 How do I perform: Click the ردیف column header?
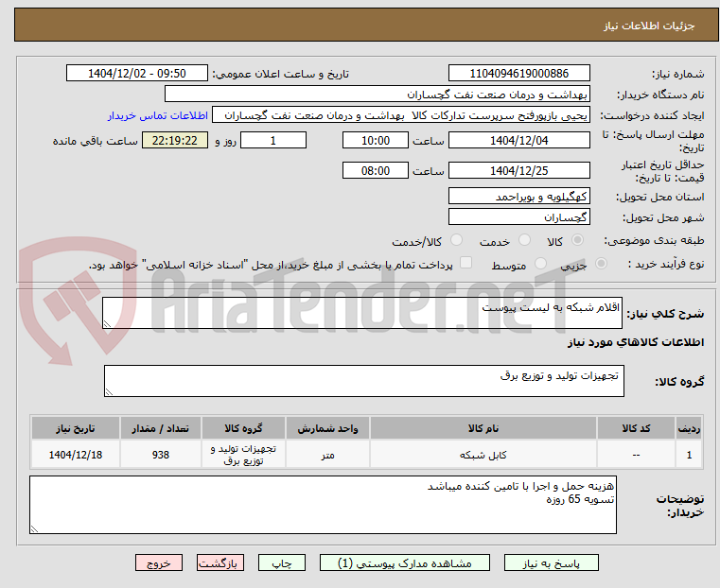tap(689, 428)
